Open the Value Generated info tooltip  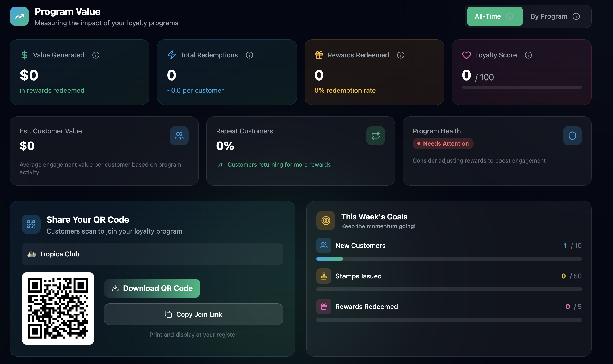click(95, 55)
